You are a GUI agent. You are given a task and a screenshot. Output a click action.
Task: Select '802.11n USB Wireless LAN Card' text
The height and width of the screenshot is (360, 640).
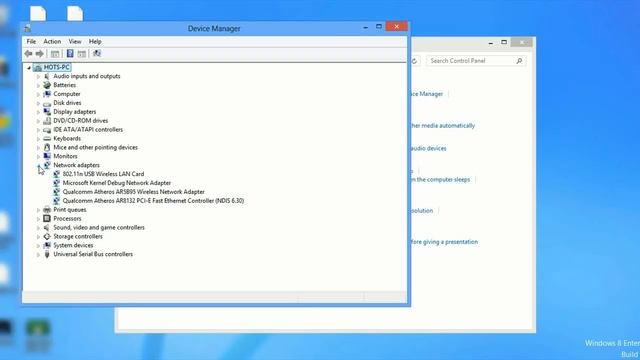click(103, 174)
